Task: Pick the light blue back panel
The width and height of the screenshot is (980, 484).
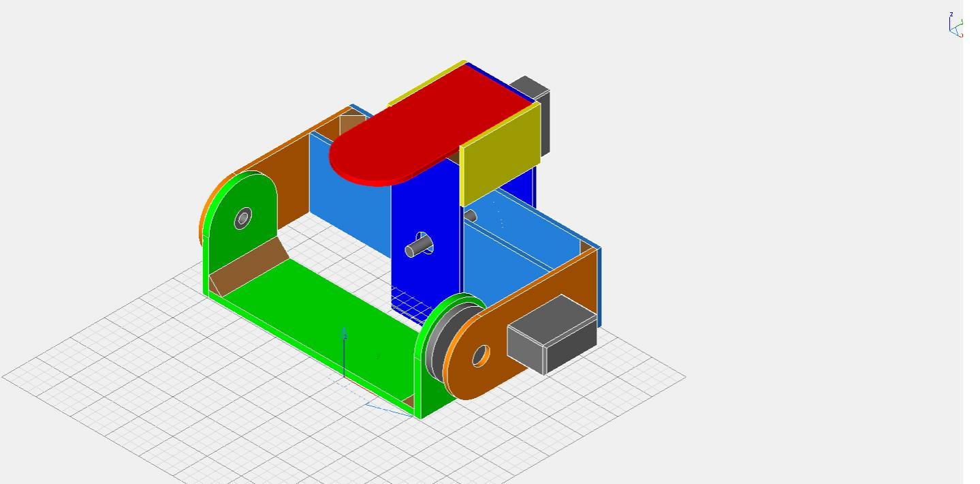Action: [x=347, y=198]
